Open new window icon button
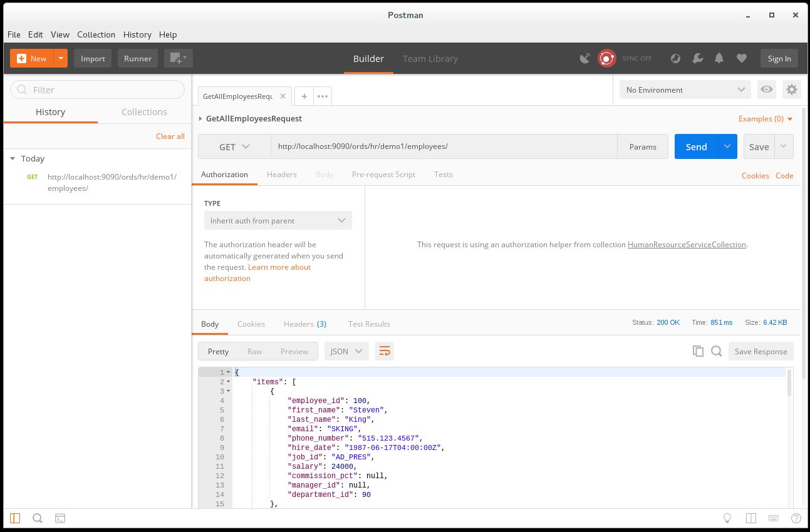This screenshot has width=810, height=532. coord(178,58)
